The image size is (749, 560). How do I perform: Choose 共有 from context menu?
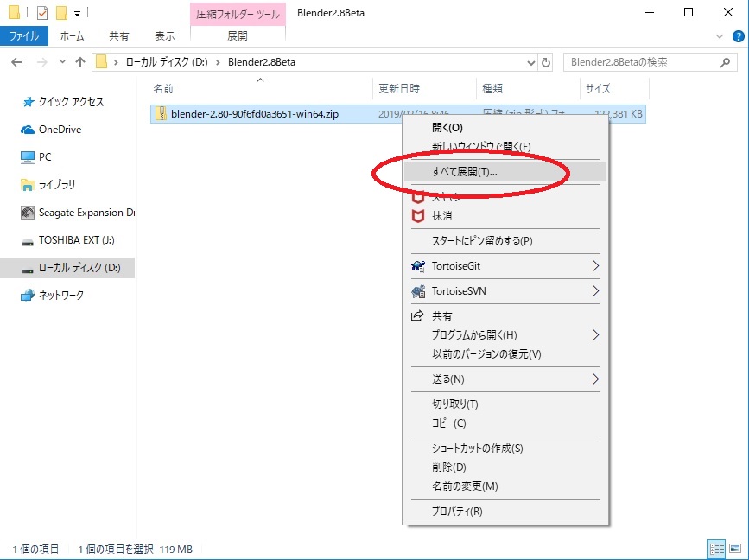[x=505, y=315]
